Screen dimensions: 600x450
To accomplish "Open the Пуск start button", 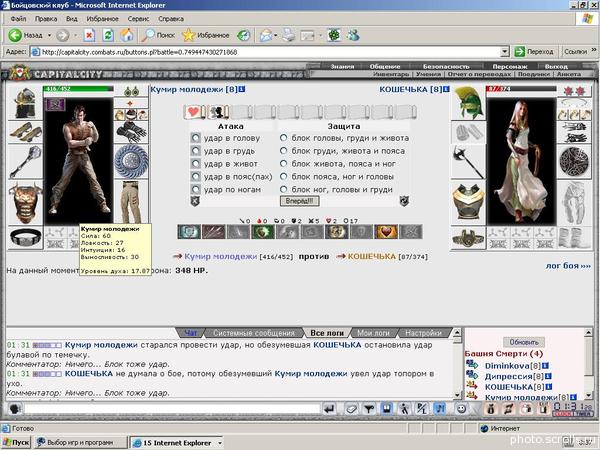I will click(16, 443).
